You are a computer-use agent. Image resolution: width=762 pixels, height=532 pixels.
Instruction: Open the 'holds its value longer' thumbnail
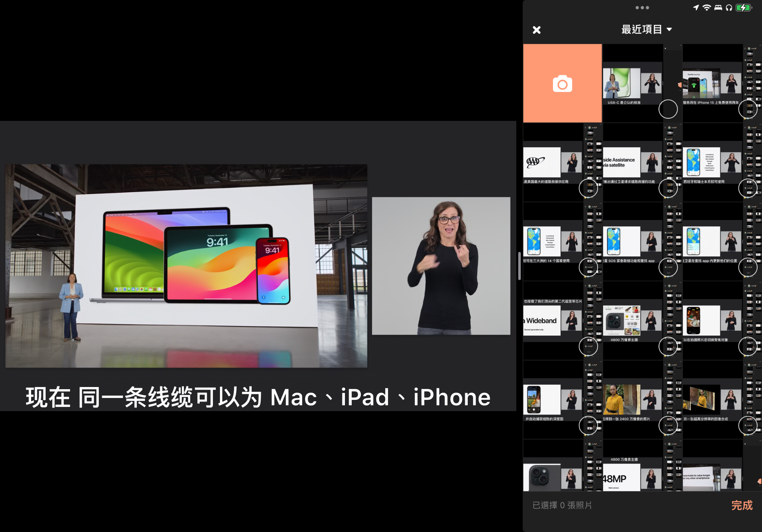pos(722,465)
